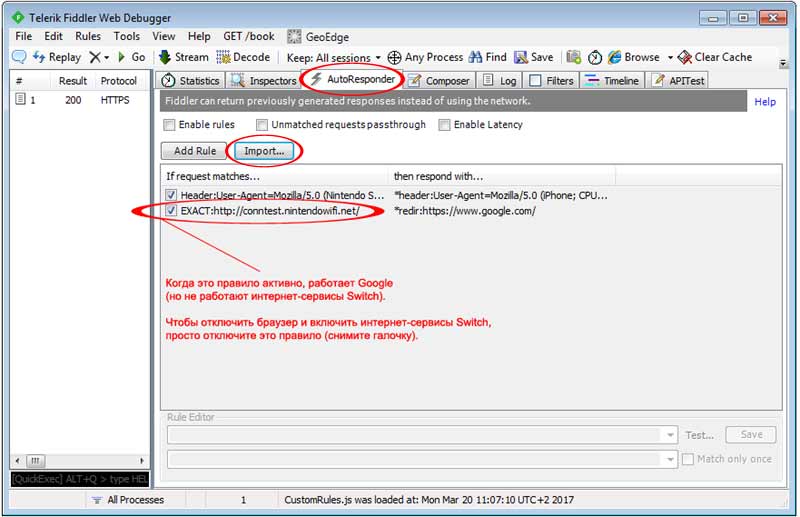Click the *redir:https://www.google.com/ response text
This screenshot has width=800, height=517.
click(465, 211)
